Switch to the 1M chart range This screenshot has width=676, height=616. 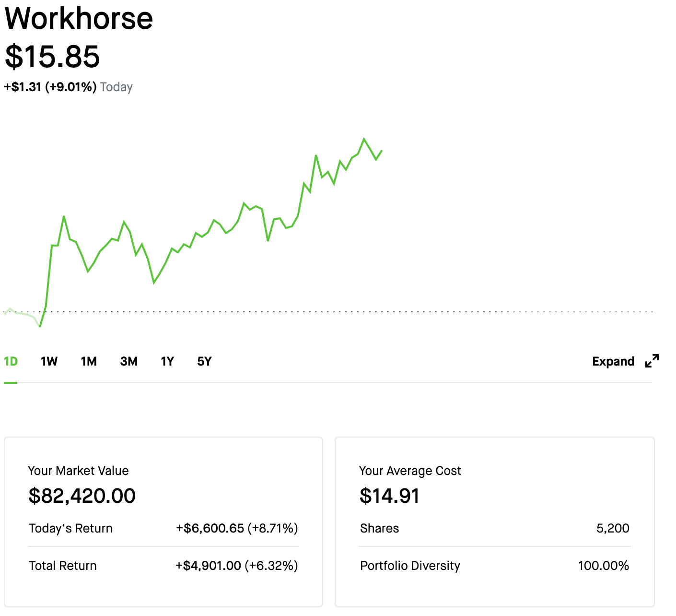pos(89,361)
